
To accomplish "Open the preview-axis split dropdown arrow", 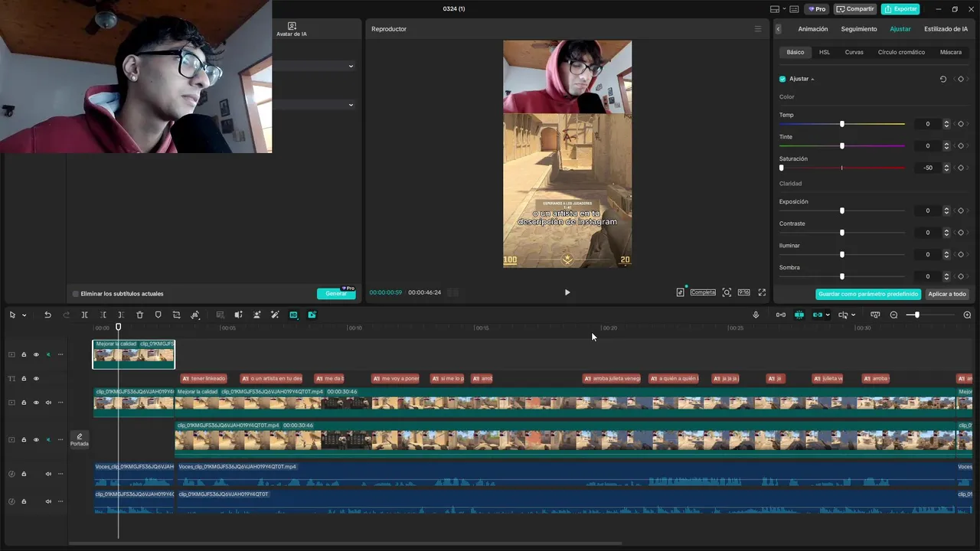I will tap(853, 315).
